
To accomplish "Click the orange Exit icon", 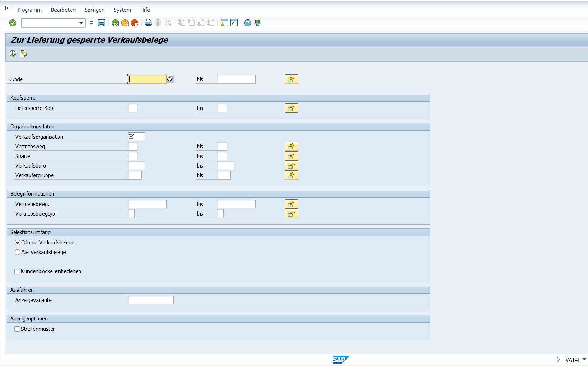I will pos(125,23).
